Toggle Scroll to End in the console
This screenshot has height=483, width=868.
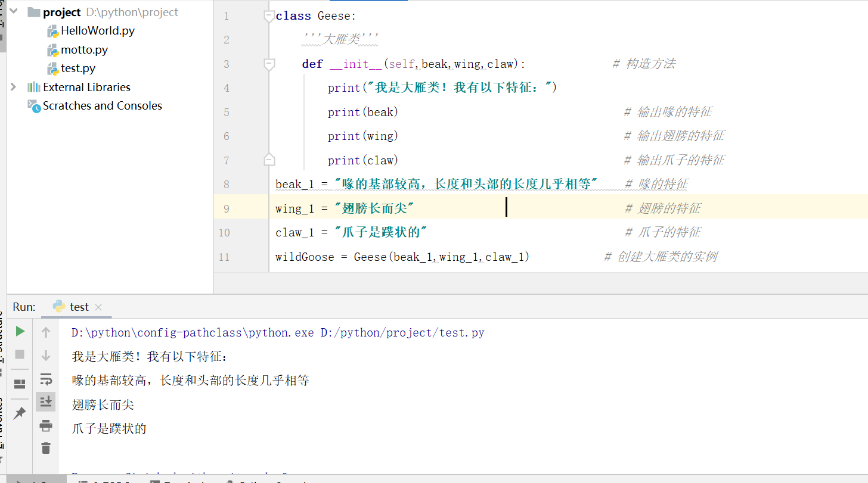46,401
